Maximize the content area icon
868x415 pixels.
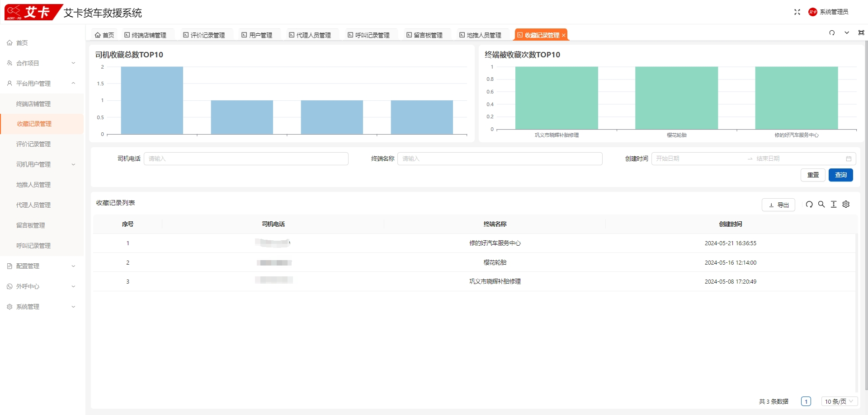pos(861,33)
